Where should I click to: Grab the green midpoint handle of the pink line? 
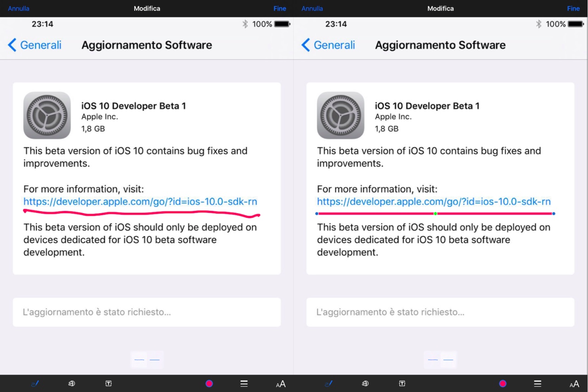point(435,214)
